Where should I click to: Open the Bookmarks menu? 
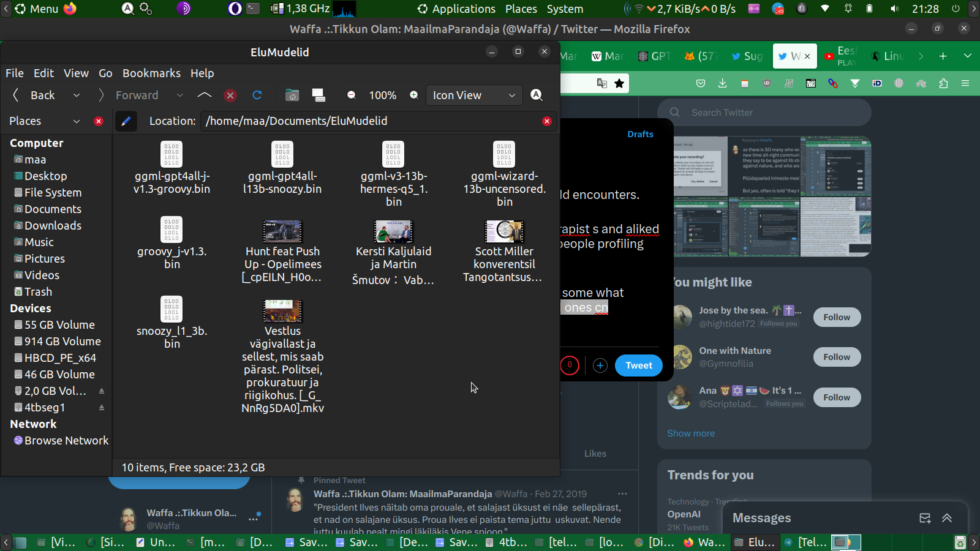[151, 73]
